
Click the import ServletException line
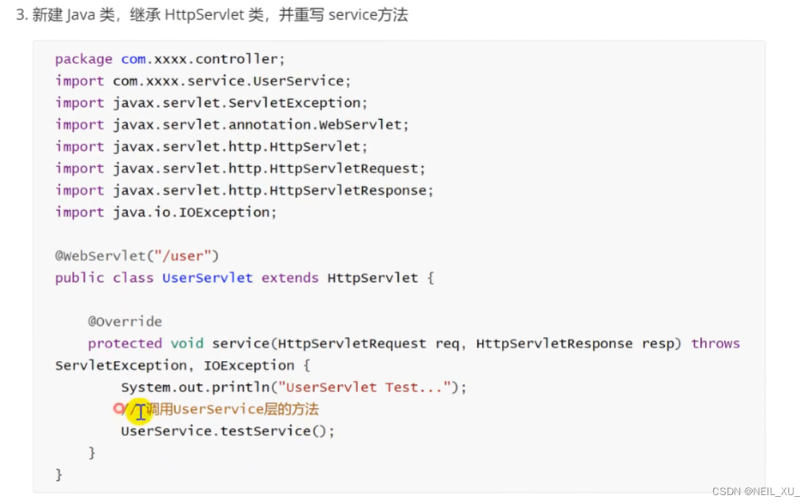point(211,103)
